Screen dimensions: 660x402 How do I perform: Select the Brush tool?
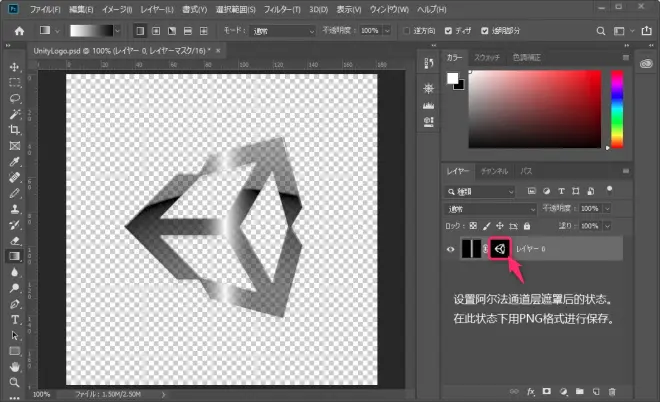(15, 193)
